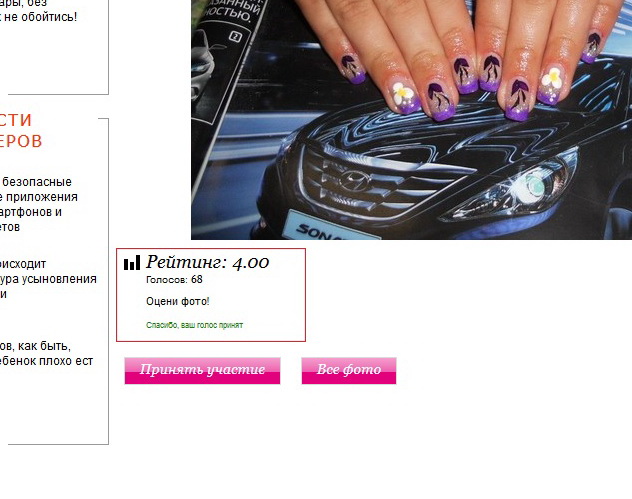The height and width of the screenshot is (499, 632).
Task: Click the 'Принять участие' button
Action: [202, 370]
